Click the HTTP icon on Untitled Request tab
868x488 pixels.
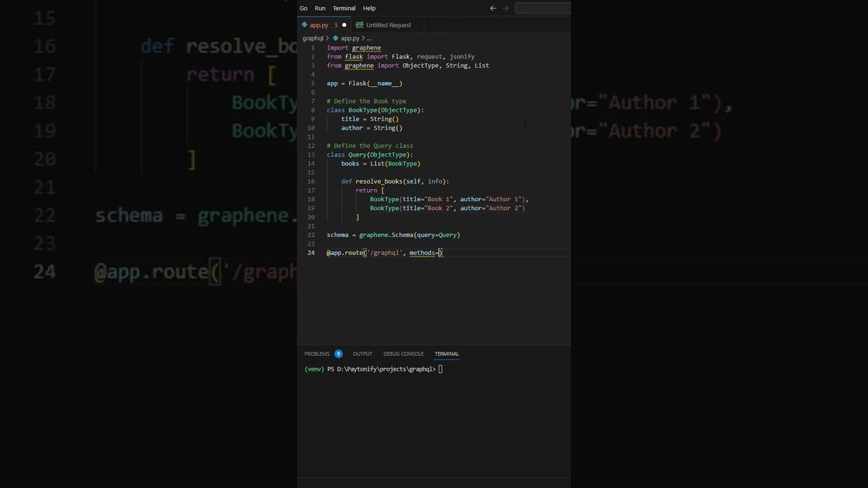(359, 25)
